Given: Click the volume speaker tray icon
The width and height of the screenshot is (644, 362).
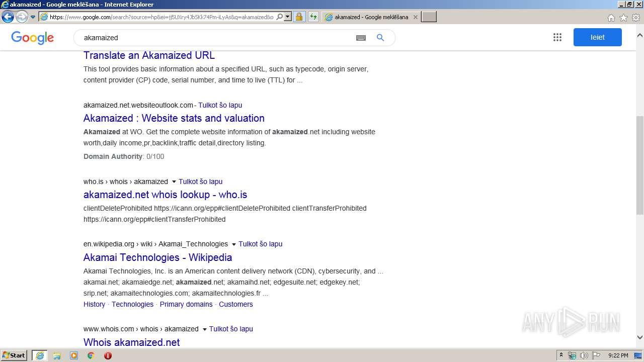Looking at the screenshot, I should pyautogui.click(x=584, y=355).
